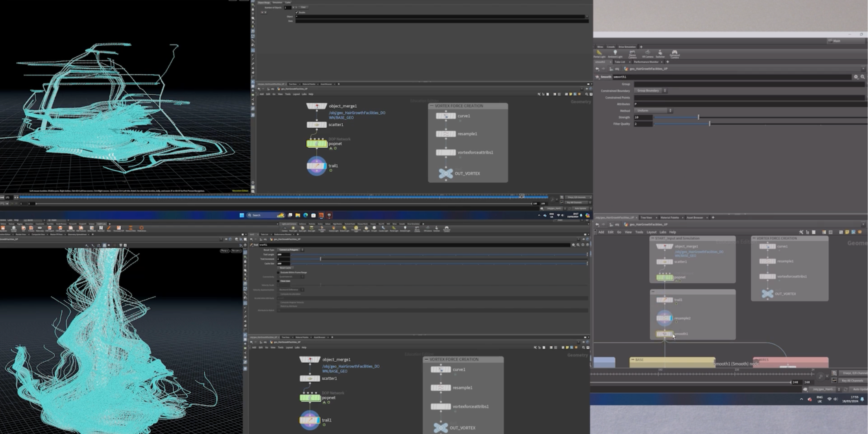Click the VR Camera shelf icon
Image resolution: width=868 pixels, height=434 pixels.
tap(648, 53)
